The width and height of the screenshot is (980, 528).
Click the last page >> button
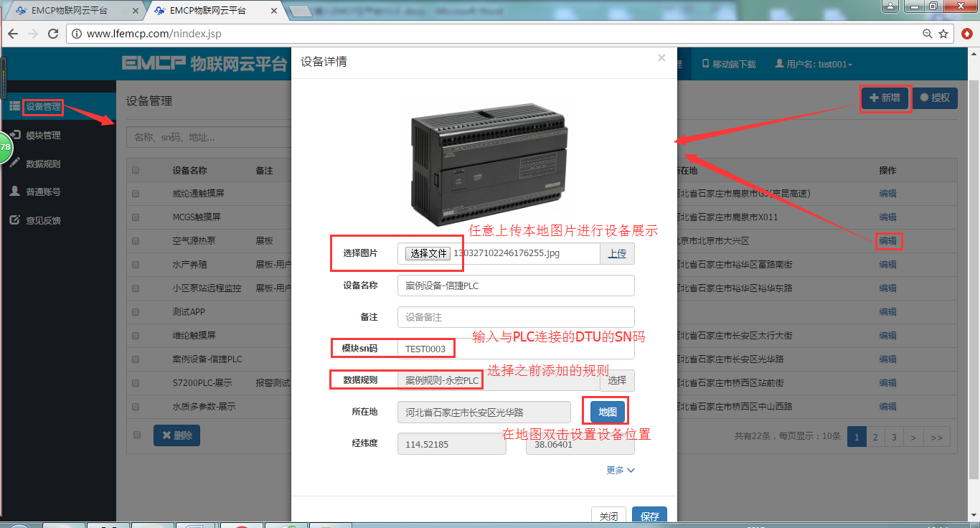936,436
